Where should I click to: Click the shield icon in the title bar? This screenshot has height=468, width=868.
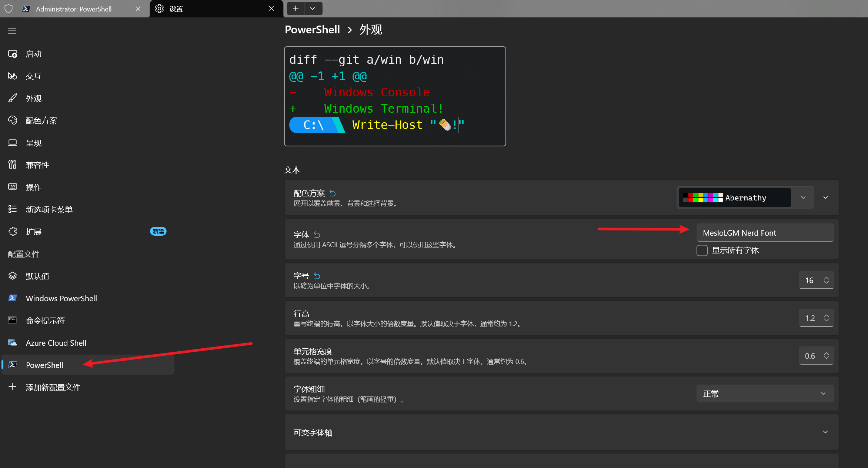tap(9, 9)
